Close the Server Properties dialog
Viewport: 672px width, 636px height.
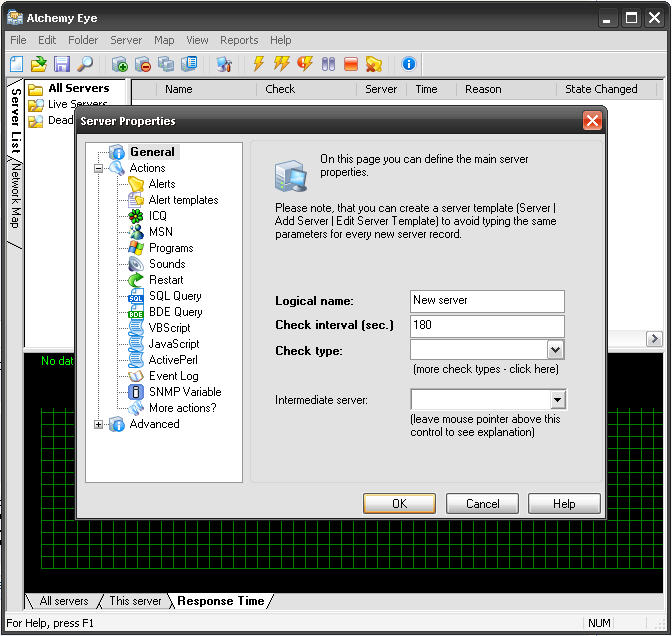coord(592,120)
